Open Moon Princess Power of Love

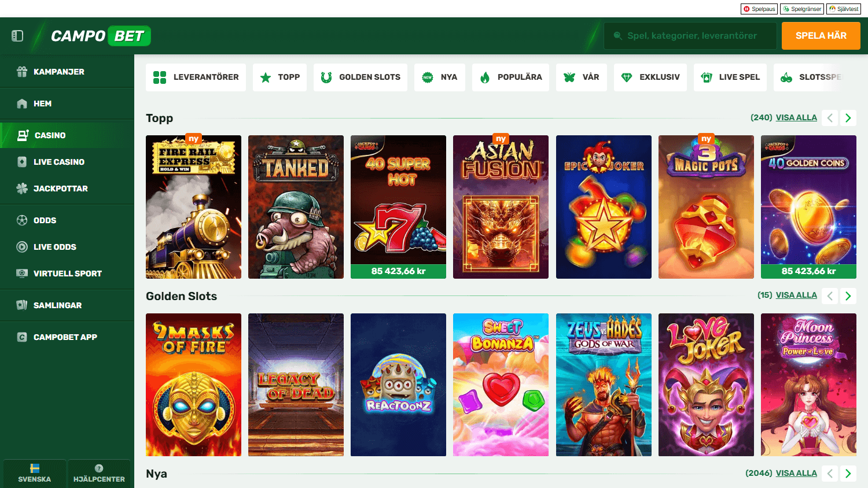coord(808,385)
